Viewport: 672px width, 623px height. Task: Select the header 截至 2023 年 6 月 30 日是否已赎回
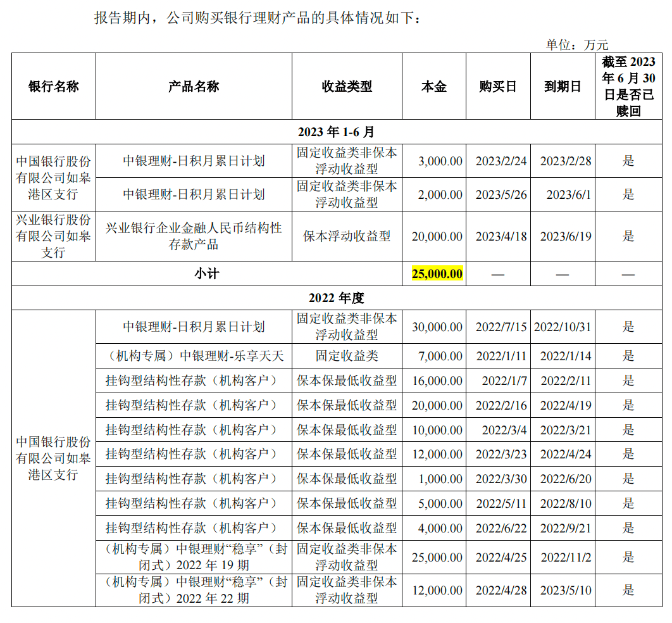pos(628,87)
